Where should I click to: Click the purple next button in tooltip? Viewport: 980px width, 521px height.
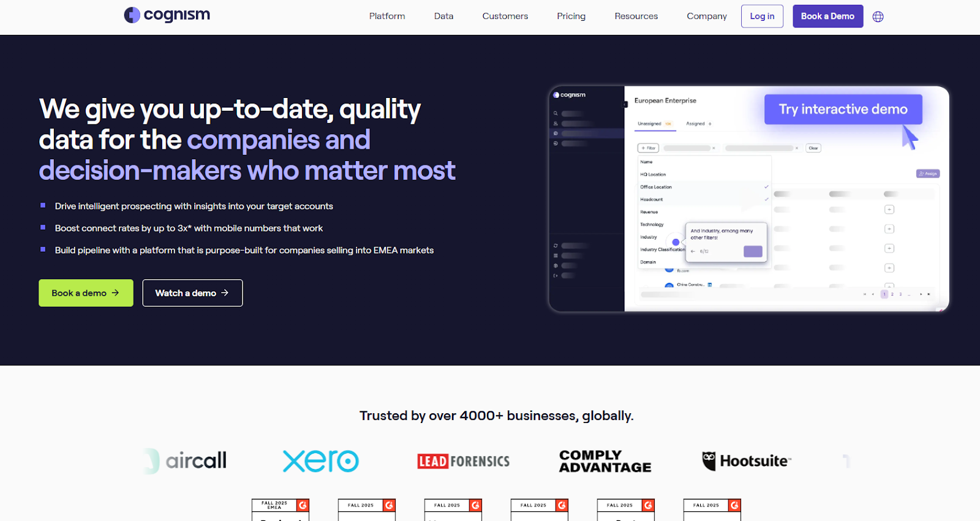coord(753,251)
